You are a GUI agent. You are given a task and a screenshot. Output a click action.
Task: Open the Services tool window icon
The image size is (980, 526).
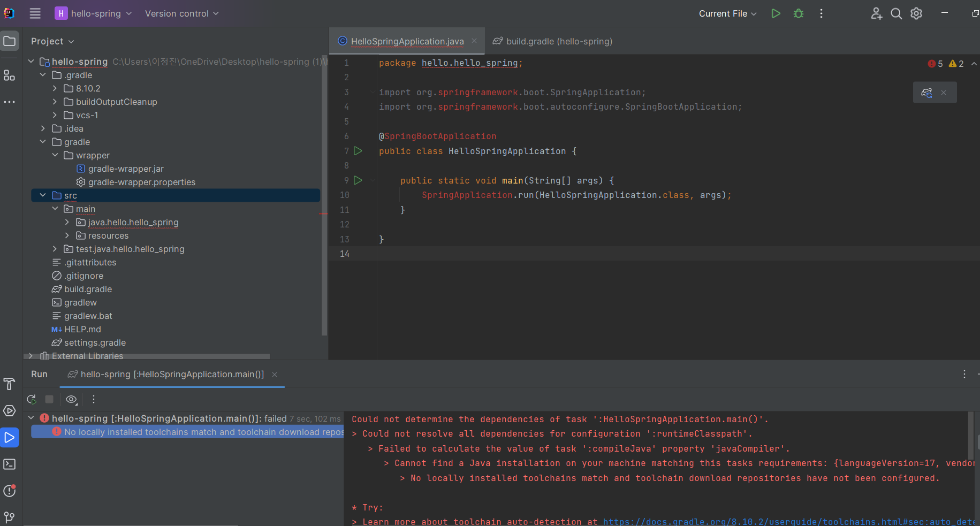(x=10, y=410)
